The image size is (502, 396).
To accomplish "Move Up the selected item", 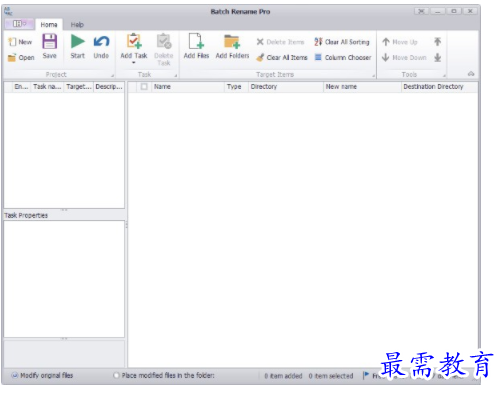I will tap(400, 42).
